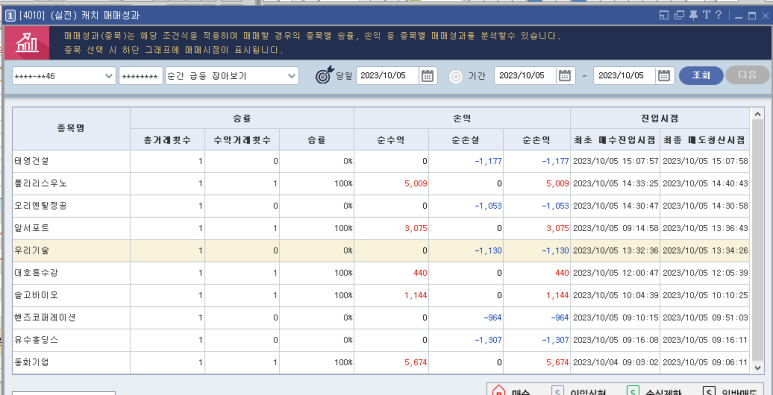Click the 총거래횟수 column header
The width and height of the screenshot is (773, 395).
[x=168, y=140]
